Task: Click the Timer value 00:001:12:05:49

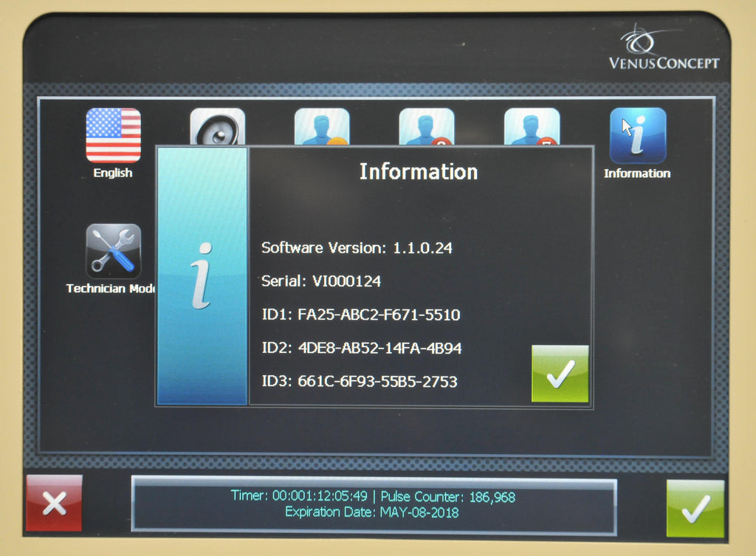Action: point(320,495)
